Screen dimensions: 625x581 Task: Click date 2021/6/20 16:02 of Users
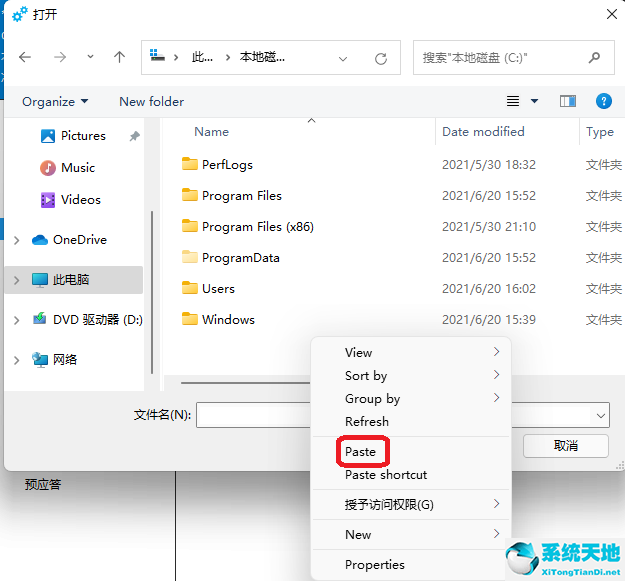(489, 289)
